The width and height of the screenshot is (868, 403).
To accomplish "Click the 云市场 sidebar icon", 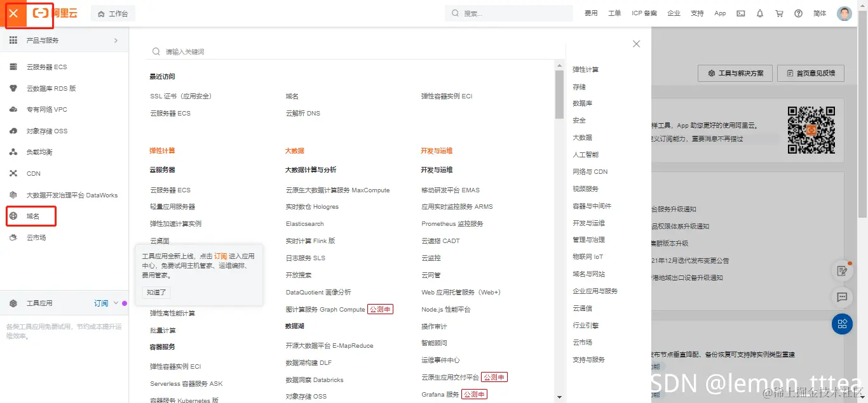I will [13, 237].
